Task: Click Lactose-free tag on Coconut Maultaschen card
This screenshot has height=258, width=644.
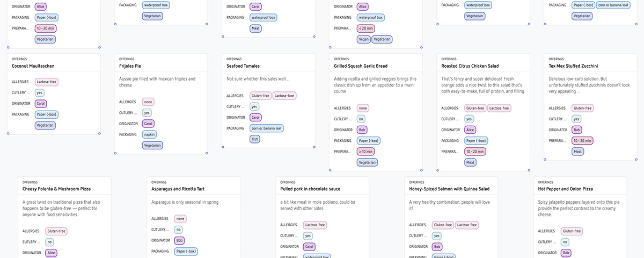Action: click(x=47, y=82)
